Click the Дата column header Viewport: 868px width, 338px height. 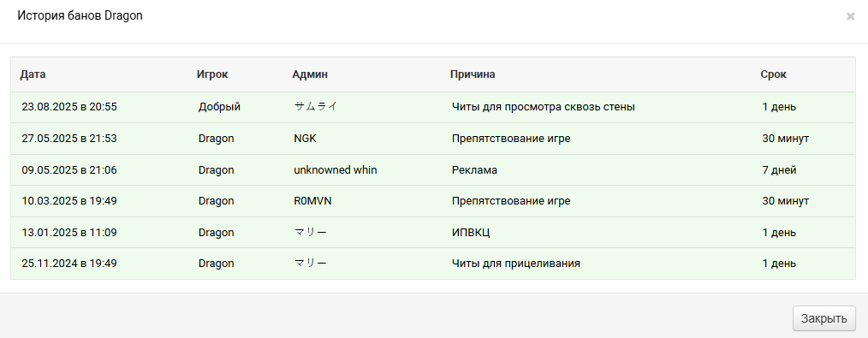tap(33, 74)
